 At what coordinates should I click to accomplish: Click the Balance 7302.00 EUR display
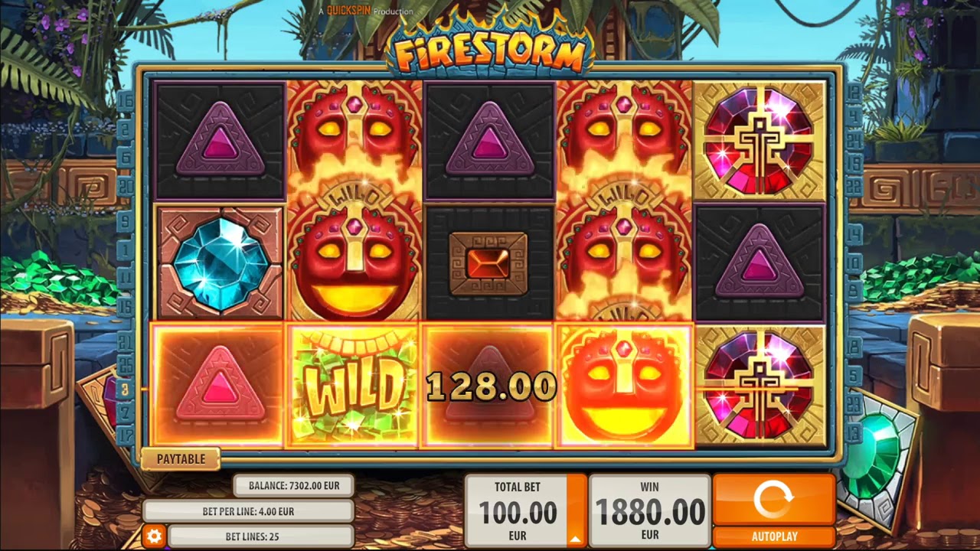(x=294, y=485)
